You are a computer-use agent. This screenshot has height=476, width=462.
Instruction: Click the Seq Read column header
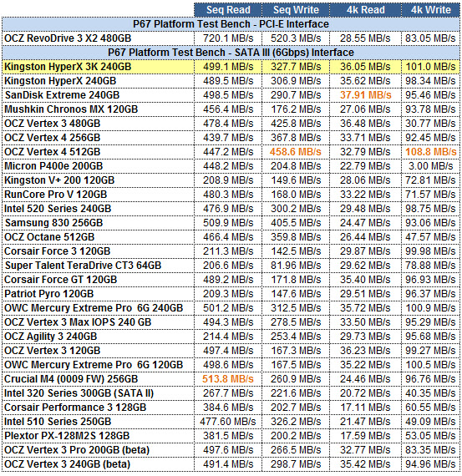coord(228,10)
